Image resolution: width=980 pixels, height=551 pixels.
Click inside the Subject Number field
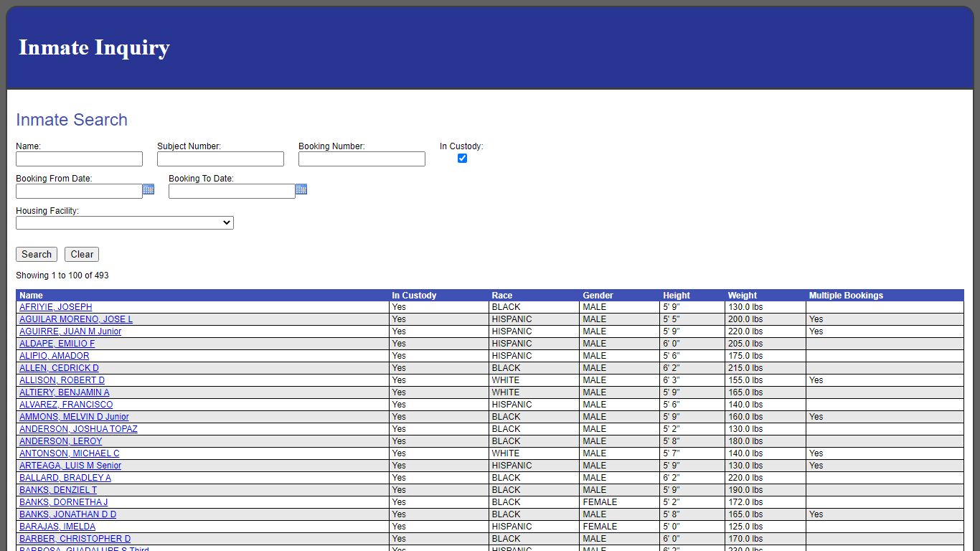(x=220, y=159)
